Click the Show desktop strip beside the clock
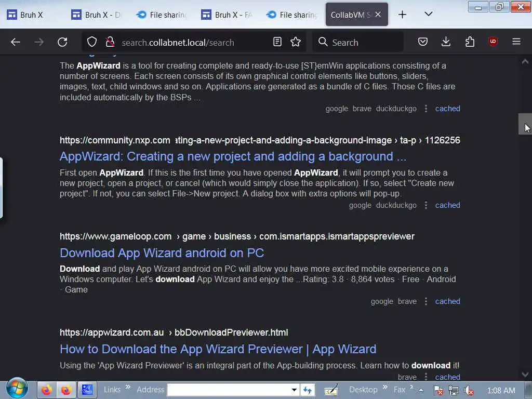This screenshot has width=532, height=399. click(x=528, y=390)
